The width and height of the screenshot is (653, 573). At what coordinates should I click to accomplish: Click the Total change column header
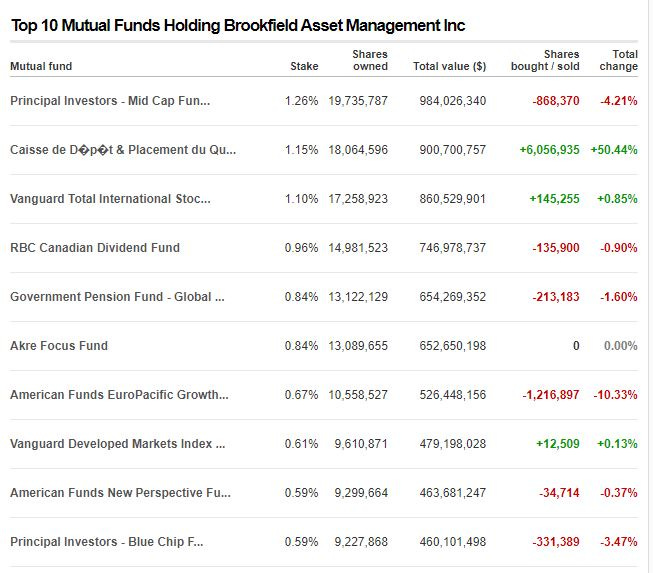618,60
